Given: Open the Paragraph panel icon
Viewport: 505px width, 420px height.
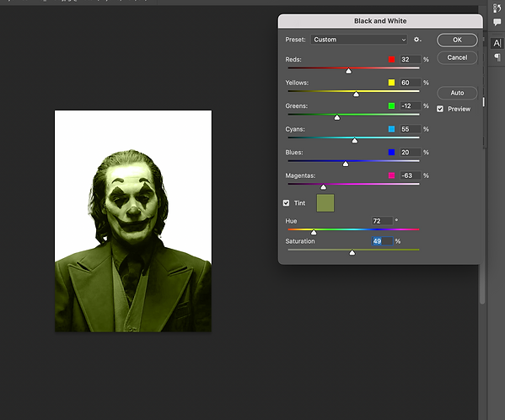Looking at the screenshot, I should coord(497,57).
